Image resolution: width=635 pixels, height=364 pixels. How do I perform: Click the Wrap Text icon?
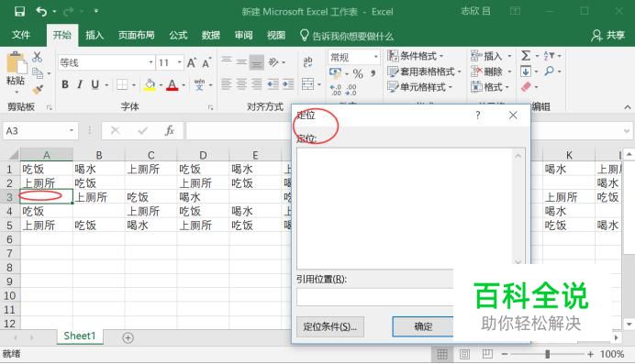307,61
